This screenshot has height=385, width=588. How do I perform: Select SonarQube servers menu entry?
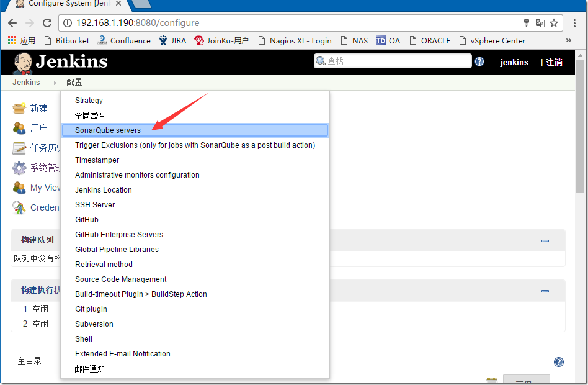pyautogui.click(x=195, y=130)
